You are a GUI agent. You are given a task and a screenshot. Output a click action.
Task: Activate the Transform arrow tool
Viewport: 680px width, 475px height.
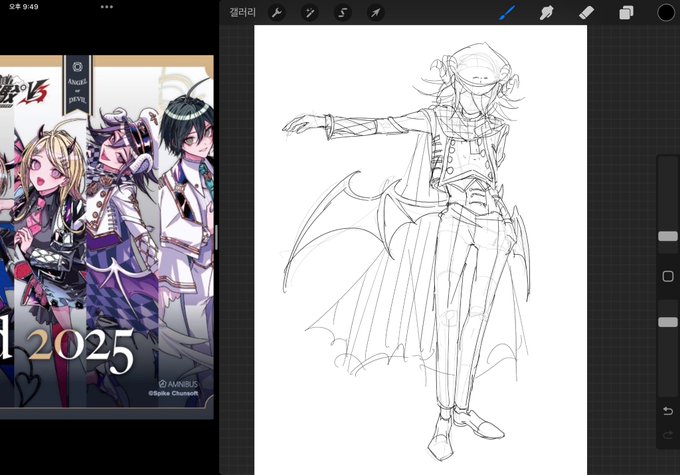pos(376,13)
